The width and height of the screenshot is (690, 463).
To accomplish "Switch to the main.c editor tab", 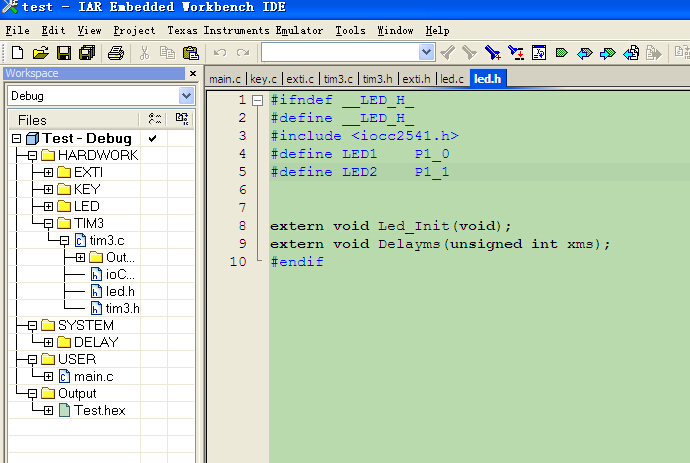I will click(x=225, y=79).
